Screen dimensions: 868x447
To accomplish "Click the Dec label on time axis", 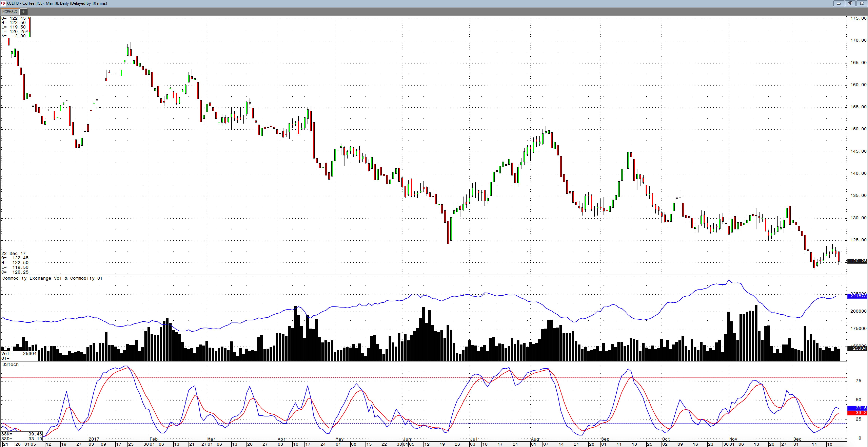I will (797, 439).
